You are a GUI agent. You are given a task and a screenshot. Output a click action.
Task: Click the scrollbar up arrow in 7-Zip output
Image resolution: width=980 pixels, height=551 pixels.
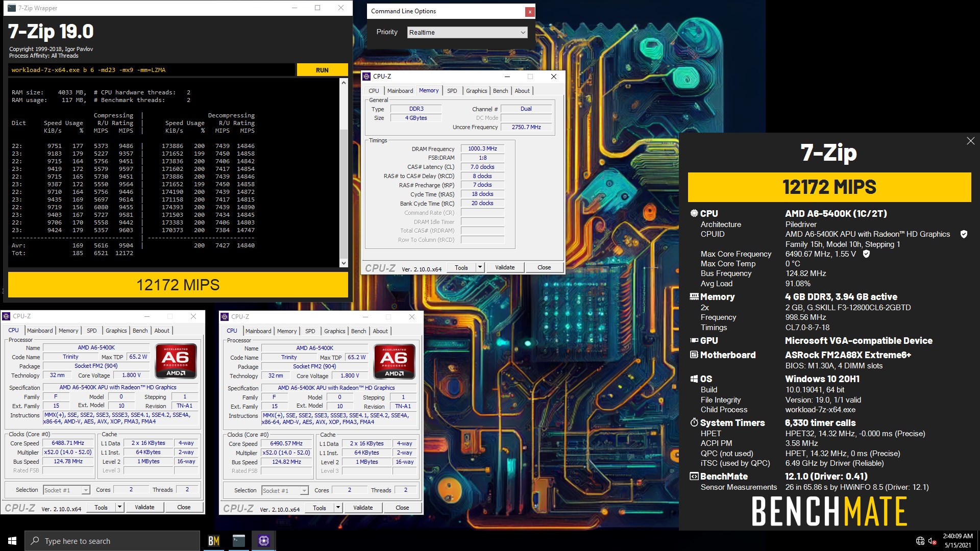click(x=344, y=83)
